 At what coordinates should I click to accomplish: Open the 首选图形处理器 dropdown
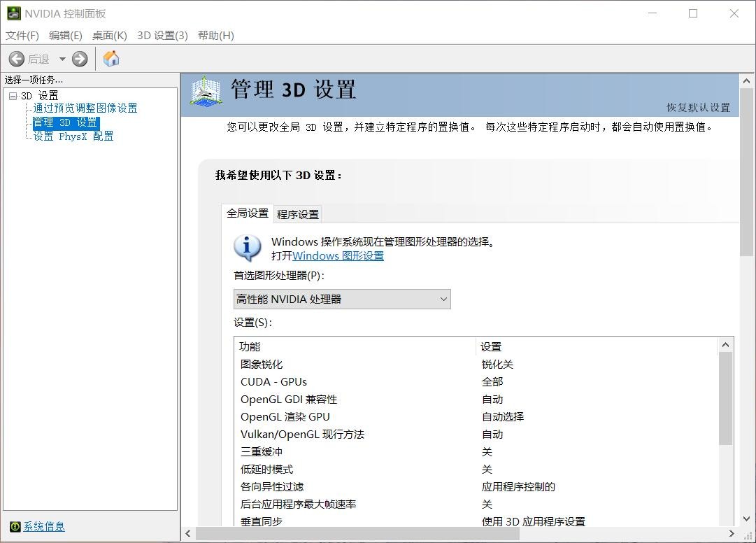(342, 299)
